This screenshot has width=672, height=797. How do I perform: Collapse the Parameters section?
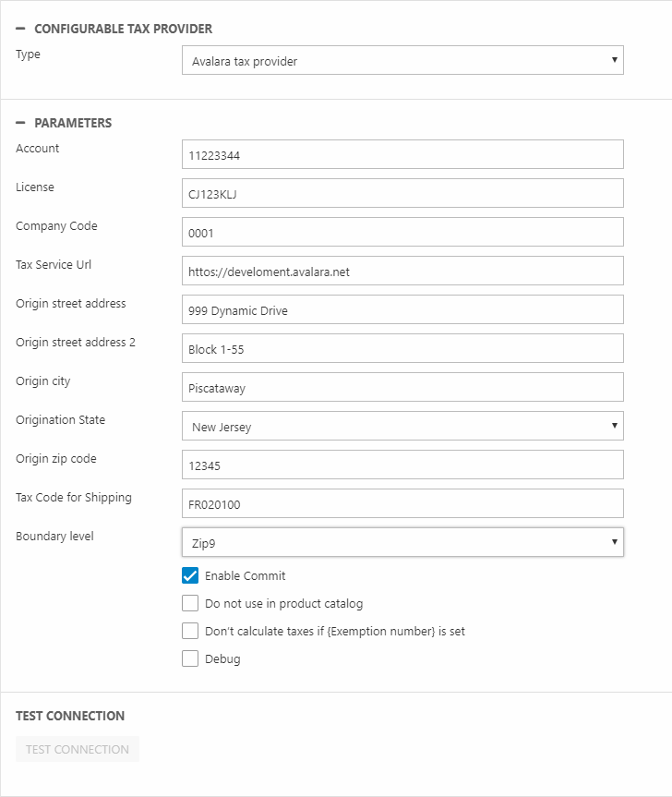pos(20,123)
